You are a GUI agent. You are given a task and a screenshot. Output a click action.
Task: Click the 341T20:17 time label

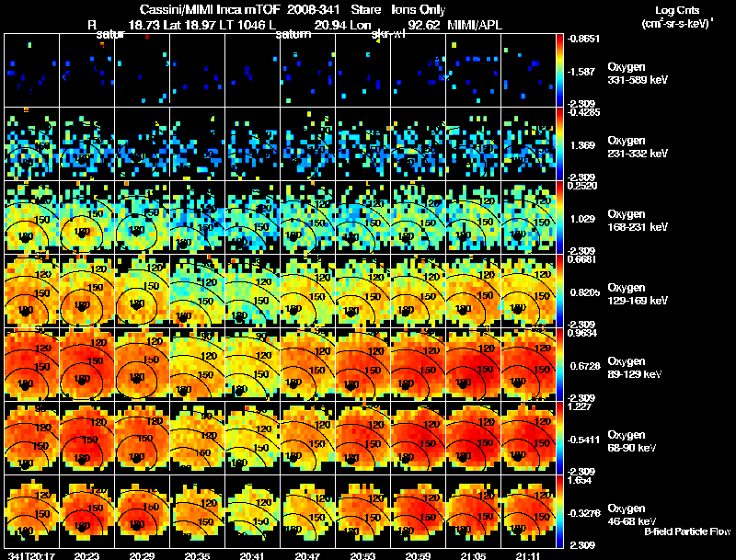(32, 555)
